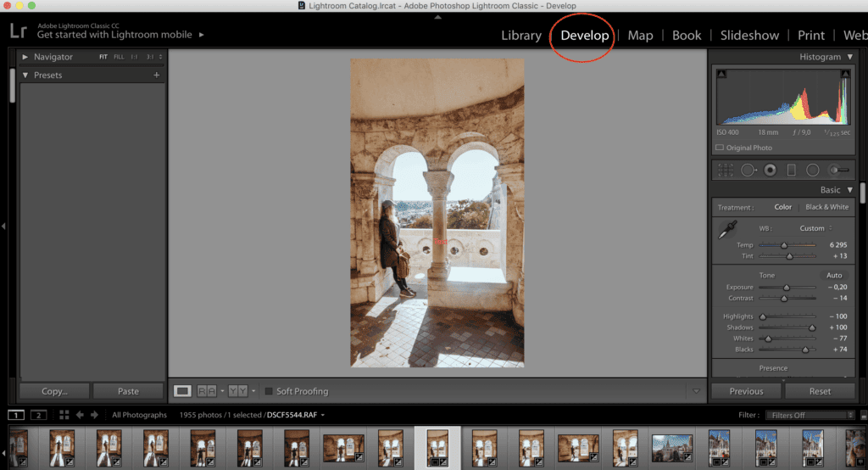Click the Copy... button
This screenshot has width=868, height=470.
[54, 391]
